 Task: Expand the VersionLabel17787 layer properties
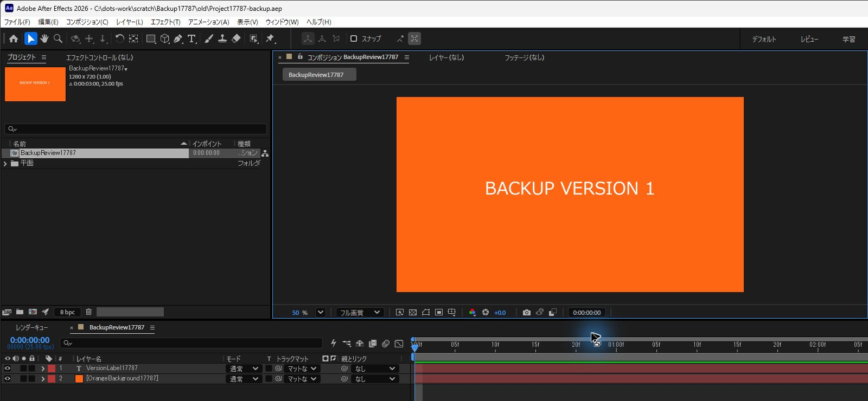[43, 368]
